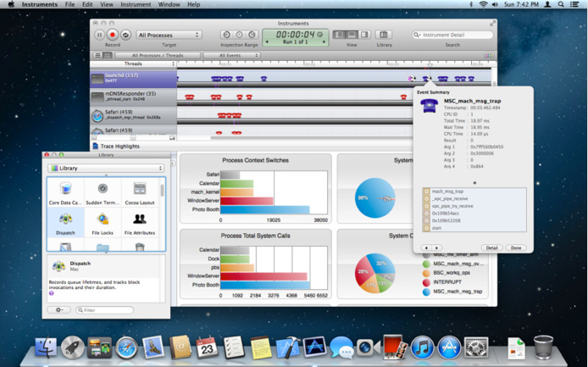Select the File Locks instrument
Screen dimensions: 588x367
[x=103, y=223]
